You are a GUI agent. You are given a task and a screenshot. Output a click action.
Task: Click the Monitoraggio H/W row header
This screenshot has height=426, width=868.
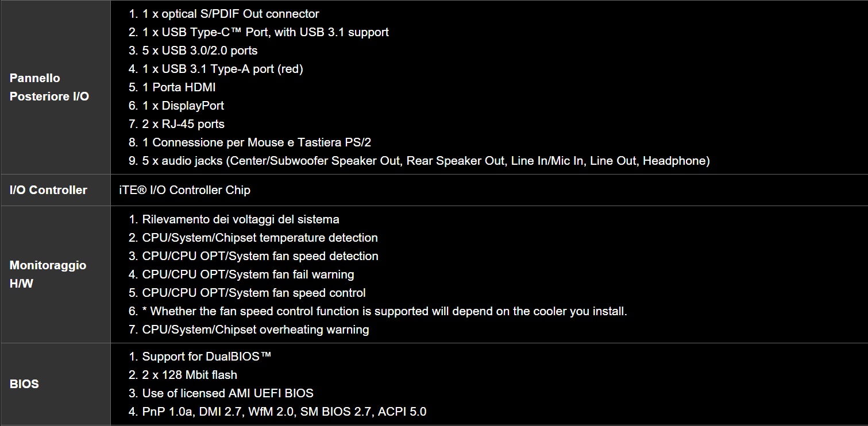click(x=48, y=274)
